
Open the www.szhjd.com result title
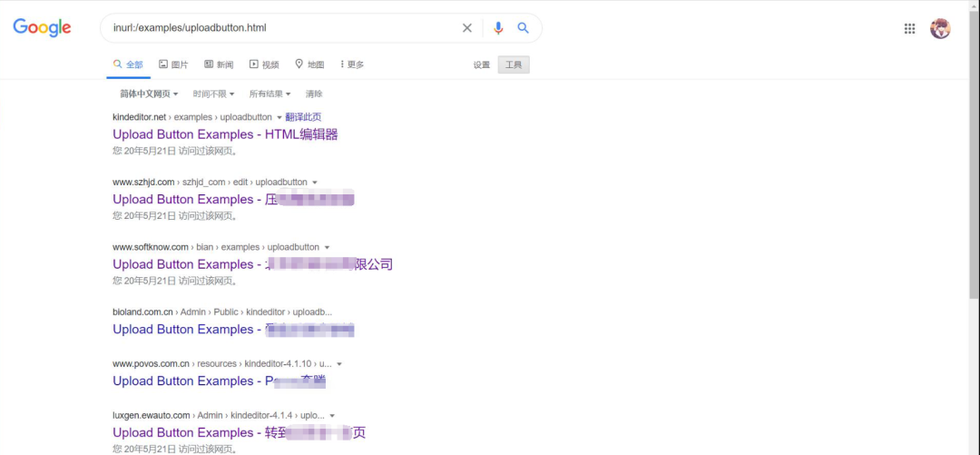coord(233,199)
